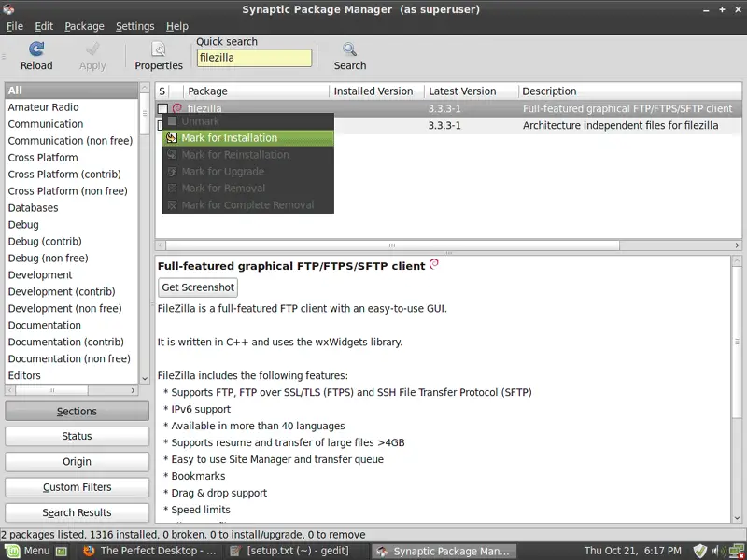The height and width of the screenshot is (560, 747).
Task: Click the Apply checkmark toolbar icon
Action: coord(92,49)
